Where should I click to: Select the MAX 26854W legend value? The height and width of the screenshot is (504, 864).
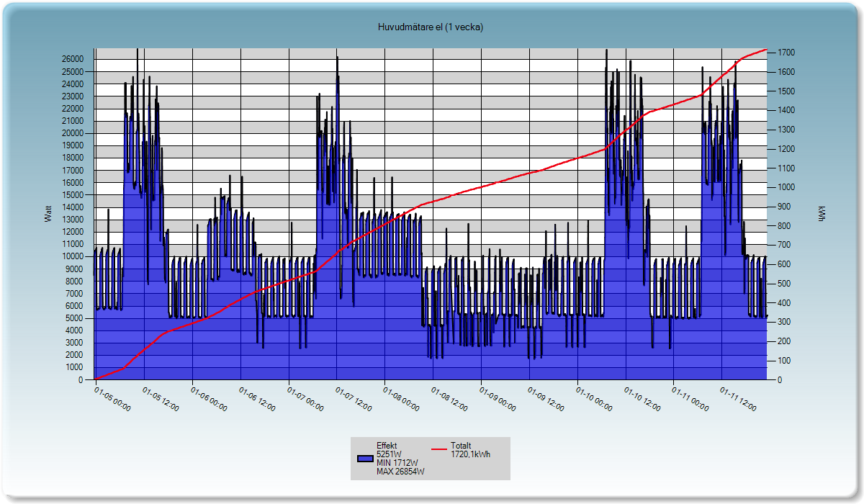pyautogui.click(x=400, y=472)
